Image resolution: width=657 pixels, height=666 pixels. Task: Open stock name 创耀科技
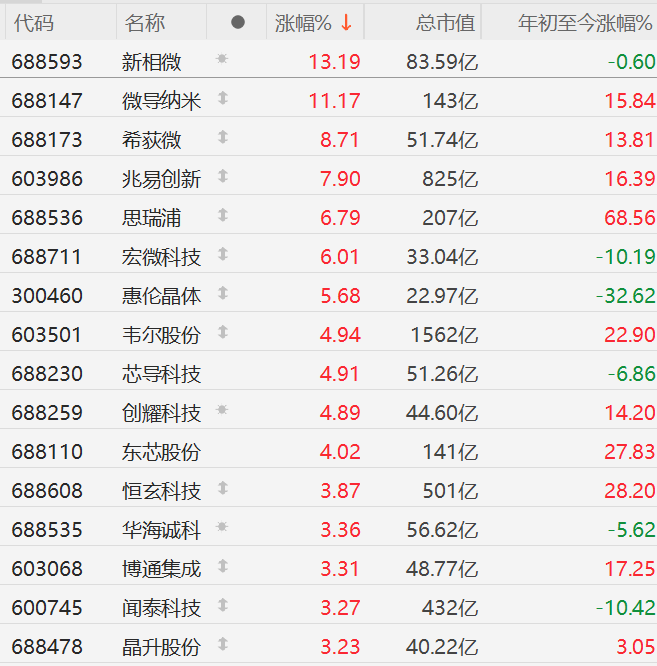[161, 413]
